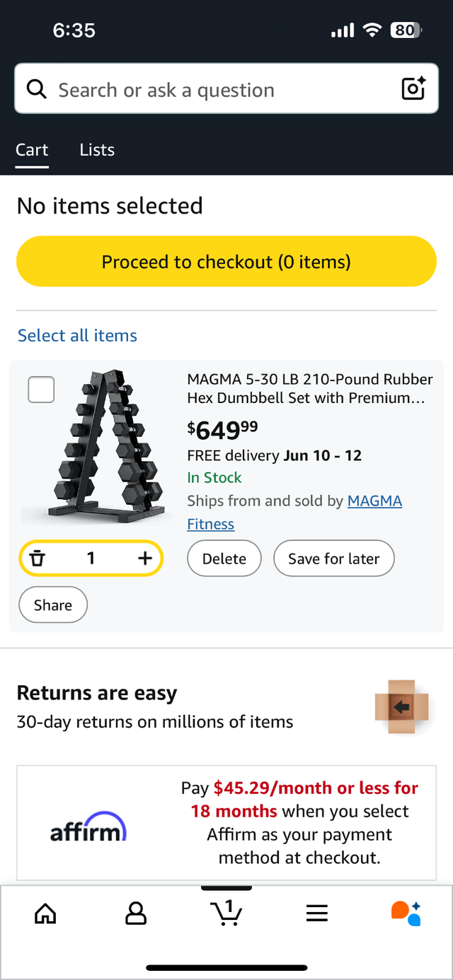453x980 pixels.
Task: Tap the camera lens search icon
Action: [413, 89]
